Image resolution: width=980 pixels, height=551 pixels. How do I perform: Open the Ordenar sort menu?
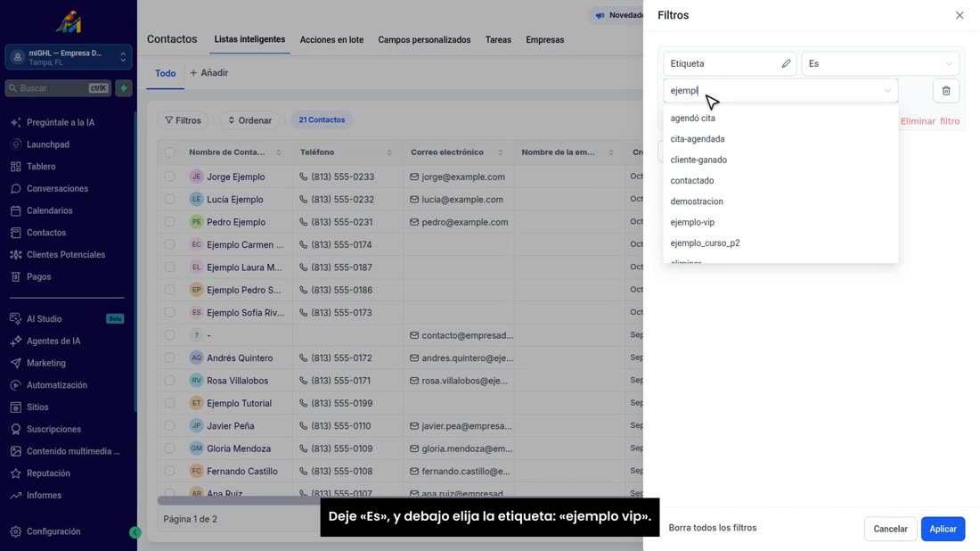tap(250, 120)
